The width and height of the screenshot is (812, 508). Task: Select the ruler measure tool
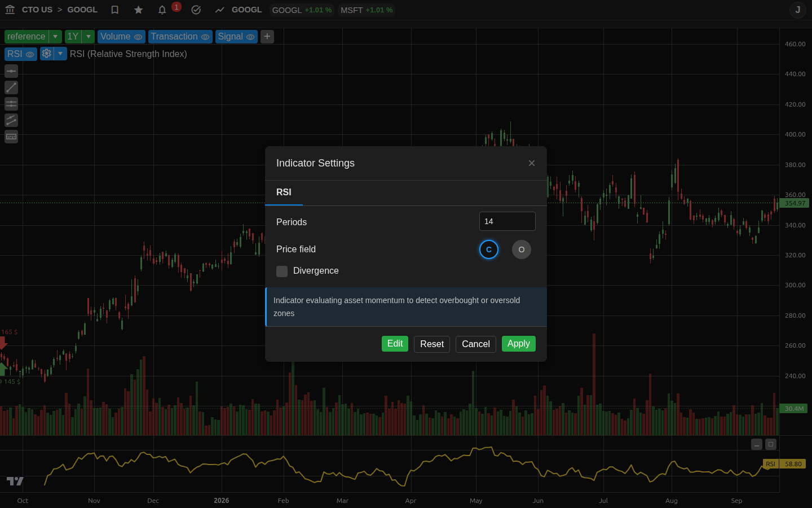click(x=11, y=137)
